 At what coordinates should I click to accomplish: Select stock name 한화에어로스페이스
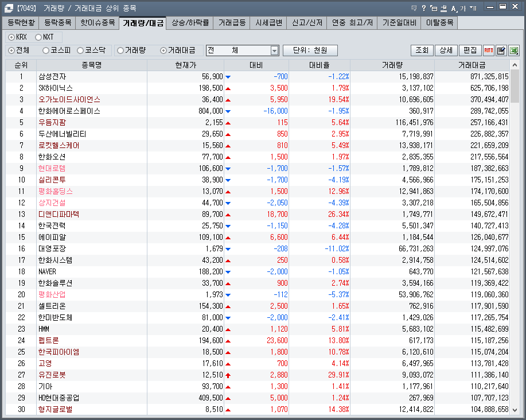pos(69,111)
